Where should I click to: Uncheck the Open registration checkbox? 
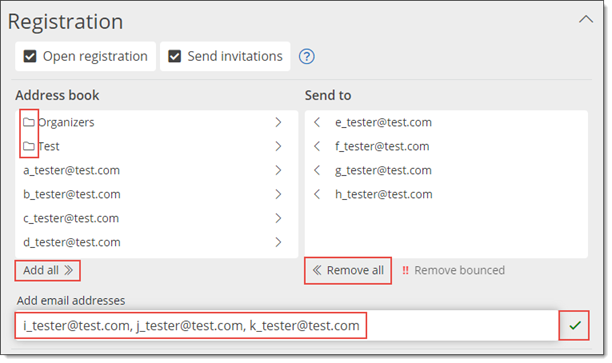30,56
